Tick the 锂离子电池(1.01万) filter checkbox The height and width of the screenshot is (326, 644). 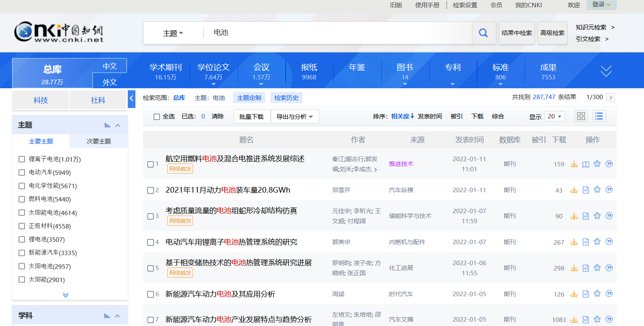coord(22,159)
